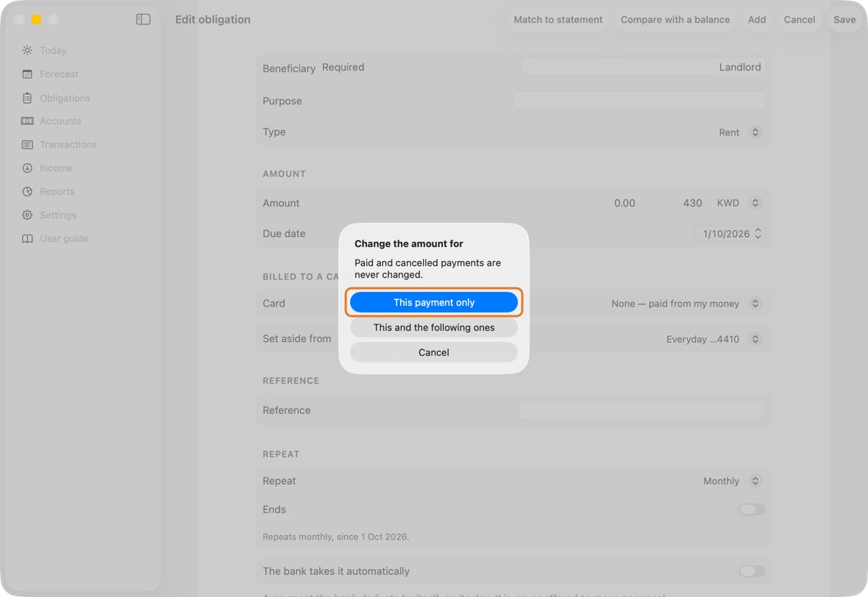The image size is (868, 597).
Task: Click Save in the top toolbar
Action: 844,19
